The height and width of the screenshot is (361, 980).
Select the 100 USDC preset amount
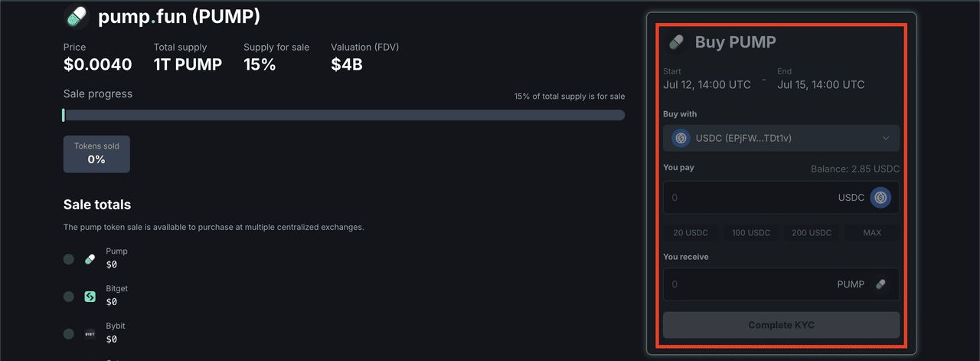pos(750,233)
